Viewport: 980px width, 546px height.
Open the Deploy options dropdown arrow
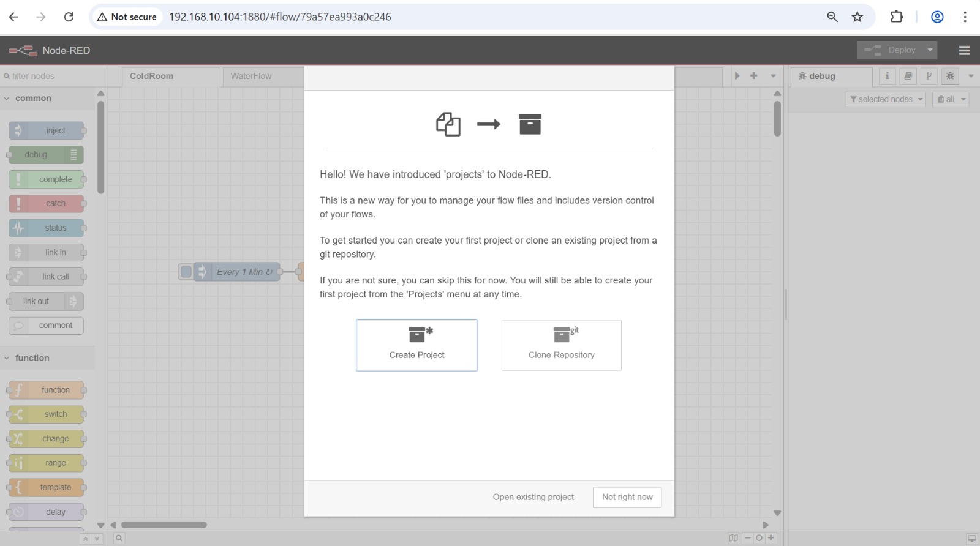930,50
